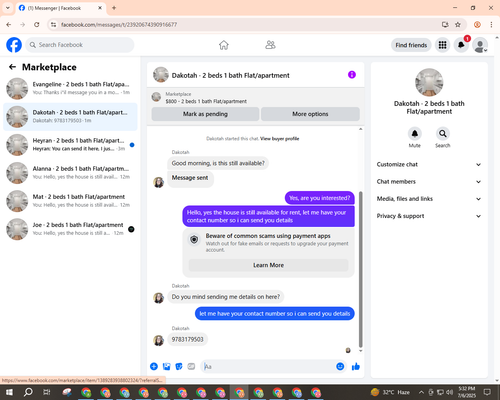Image resolution: width=500 pixels, height=400 pixels.
Task: Open Chrome's three-dot menu
Action: (x=491, y=25)
